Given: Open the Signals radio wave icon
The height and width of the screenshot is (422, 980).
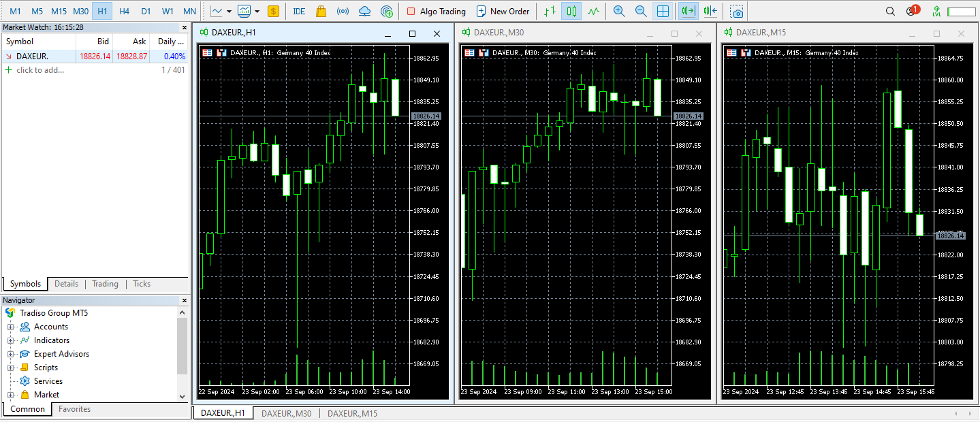Looking at the screenshot, I should (343, 11).
